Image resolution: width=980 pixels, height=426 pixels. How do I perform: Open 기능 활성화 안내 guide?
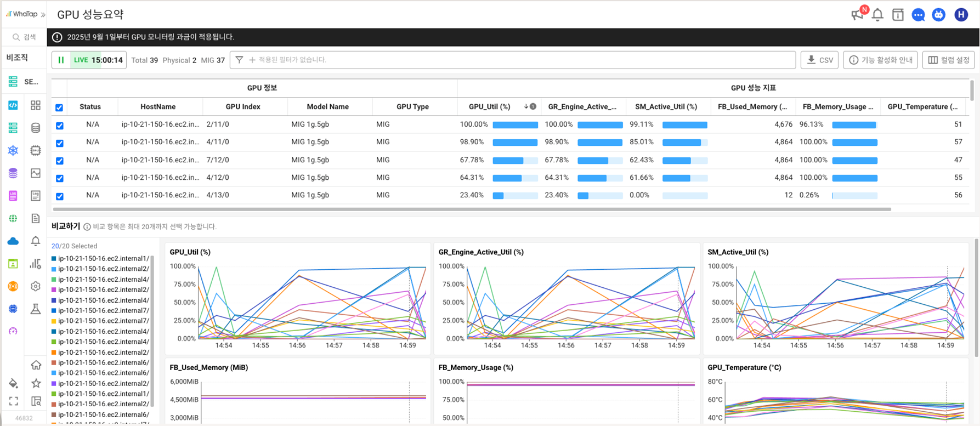pos(880,60)
